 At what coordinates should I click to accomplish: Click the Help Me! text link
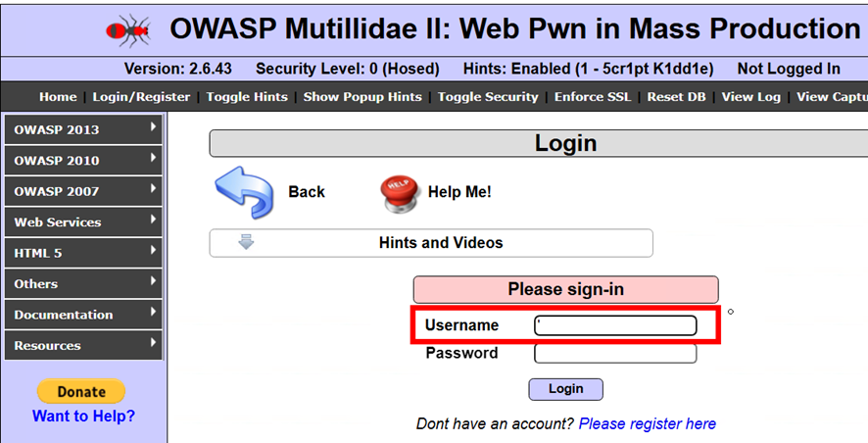459,192
